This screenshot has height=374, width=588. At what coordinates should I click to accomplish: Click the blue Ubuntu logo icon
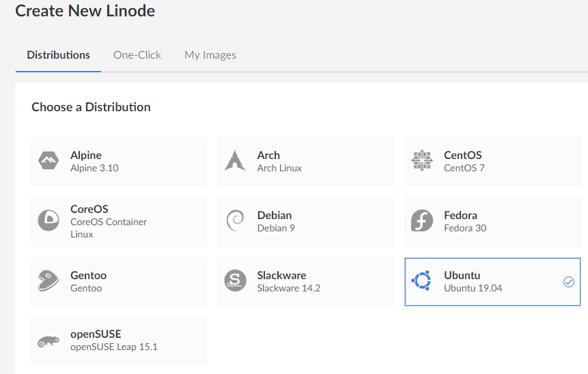click(x=421, y=280)
